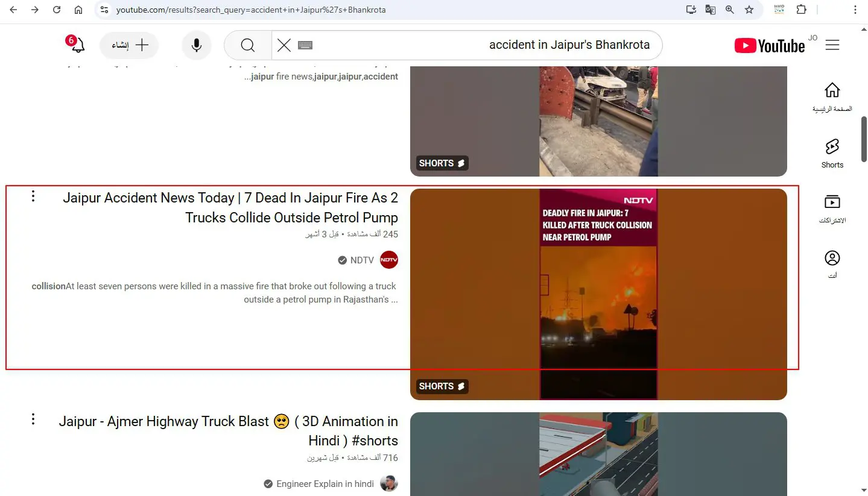Image resolution: width=868 pixels, height=496 pixels.
Task: Bookmark this page with the star icon
Action: pos(749,10)
